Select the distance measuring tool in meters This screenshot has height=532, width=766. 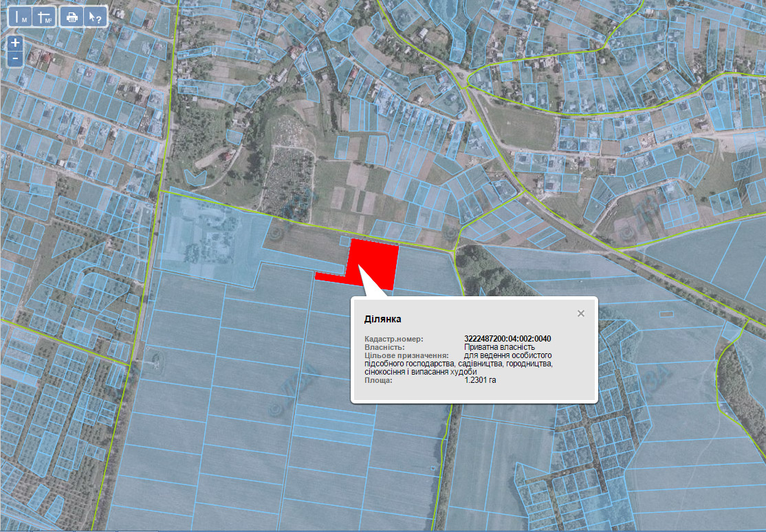(x=21, y=17)
